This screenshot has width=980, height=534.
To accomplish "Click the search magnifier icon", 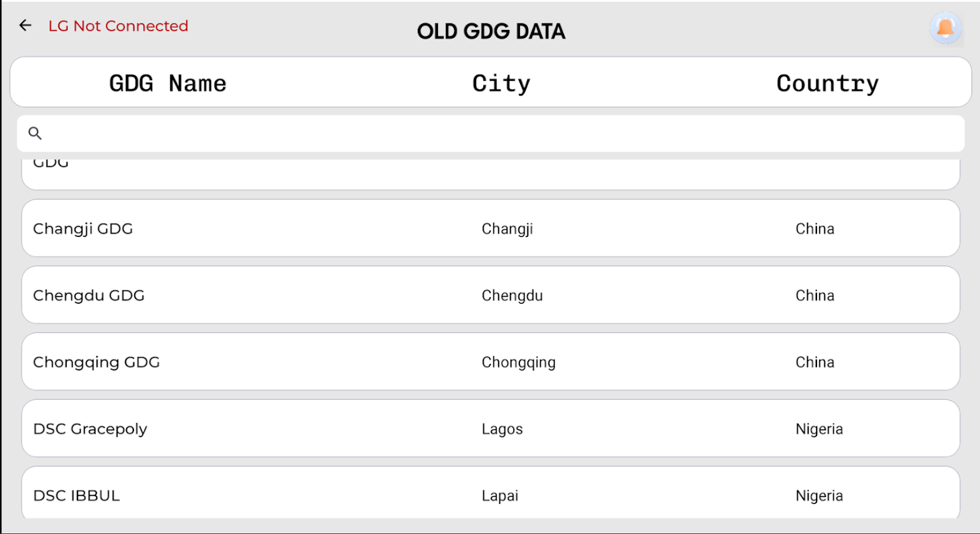I will (x=35, y=133).
